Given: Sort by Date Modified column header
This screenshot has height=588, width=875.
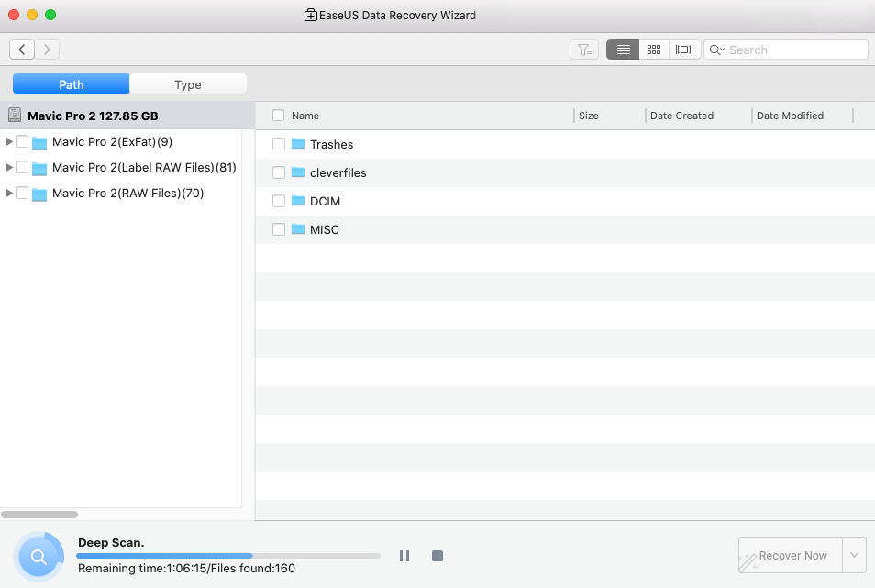Looking at the screenshot, I should pos(791,116).
